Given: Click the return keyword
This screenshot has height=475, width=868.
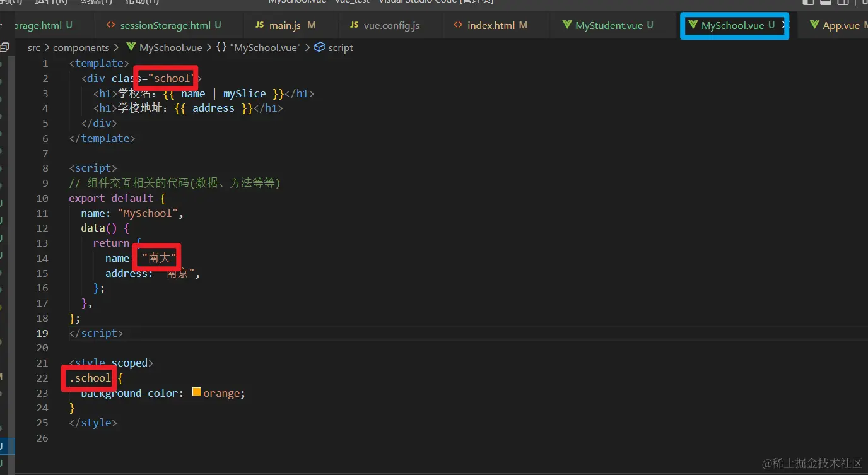Looking at the screenshot, I should (x=111, y=243).
